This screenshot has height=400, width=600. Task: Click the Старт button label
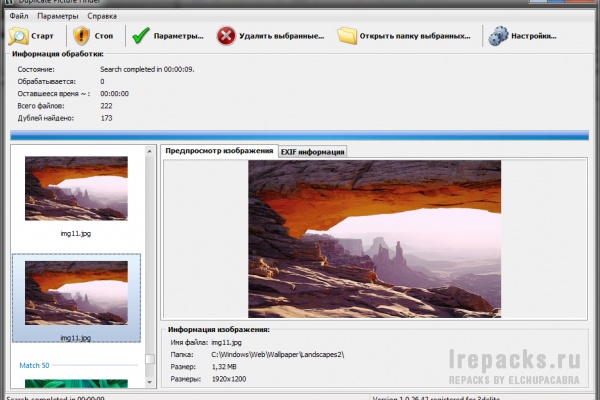42,36
